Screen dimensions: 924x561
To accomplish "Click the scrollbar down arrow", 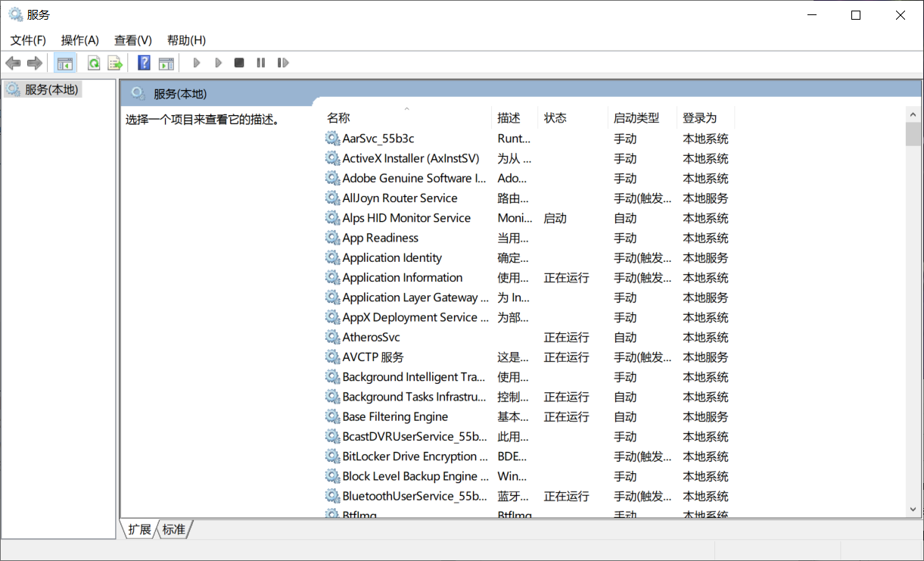I will pos(913,510).
